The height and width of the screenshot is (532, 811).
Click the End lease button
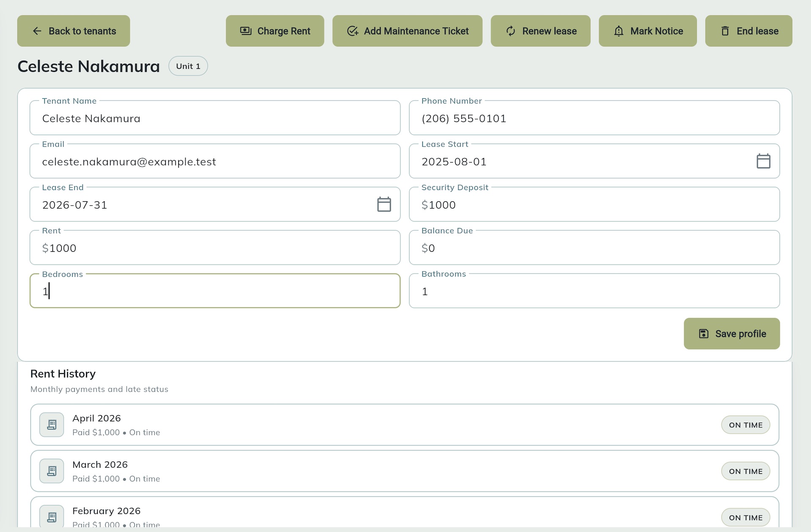click(x=749, y=31)
